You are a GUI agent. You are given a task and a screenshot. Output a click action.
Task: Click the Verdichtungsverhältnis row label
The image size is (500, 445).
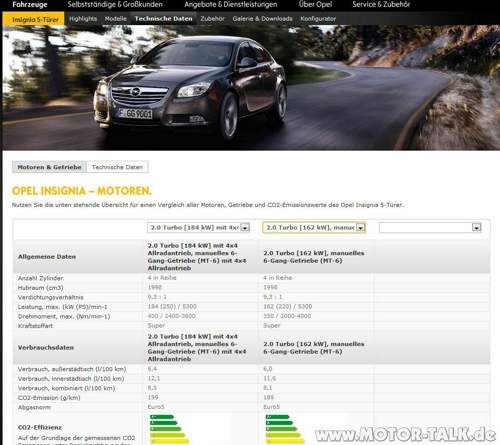tap(51, 297)
